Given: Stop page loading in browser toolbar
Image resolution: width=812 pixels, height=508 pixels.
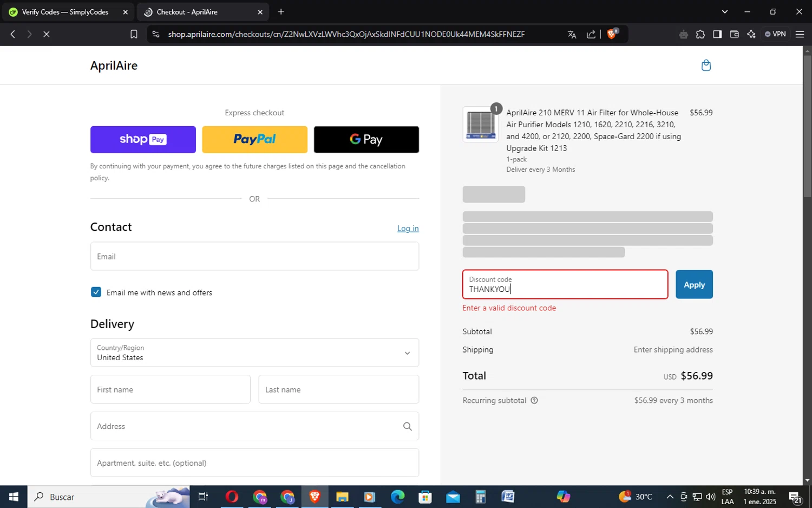Looking at the screenshot, I should coord(47,34).
